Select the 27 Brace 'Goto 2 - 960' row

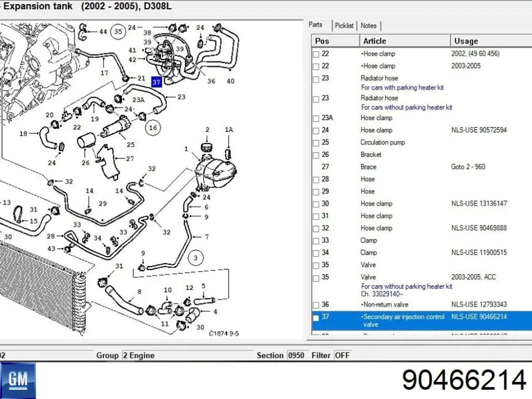tap(422, 167)
